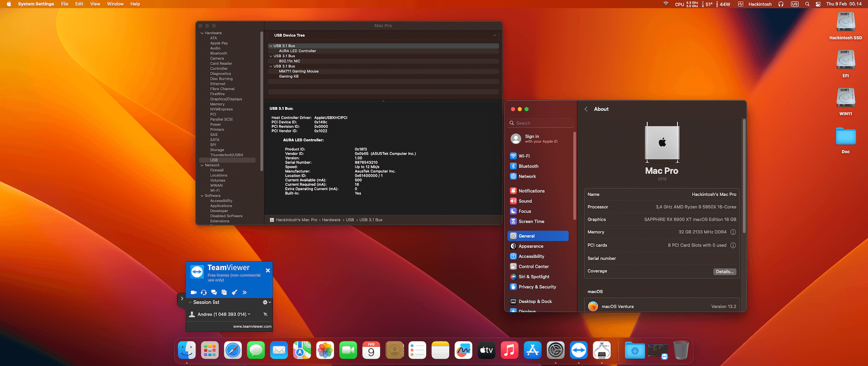Open Screen Time settings in sidebar
Image resolution: width=868 pixels, height=366 pixels.
click(538, 221)
